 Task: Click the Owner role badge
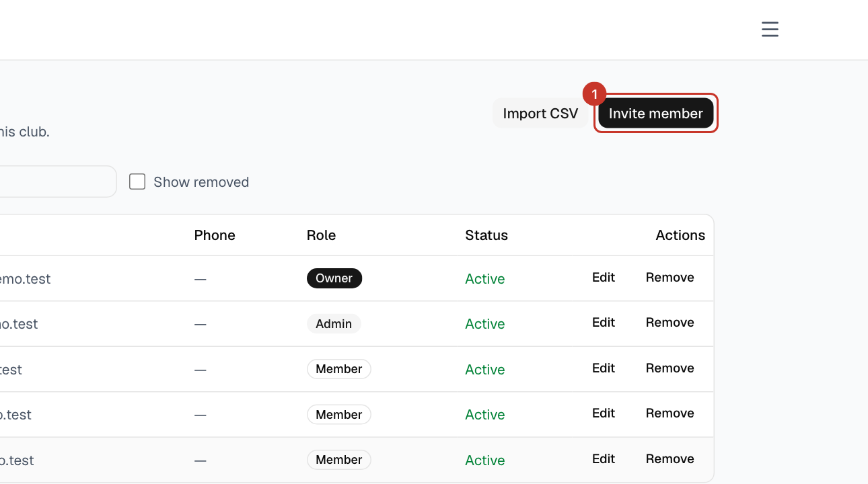click(x=334, y=278)
